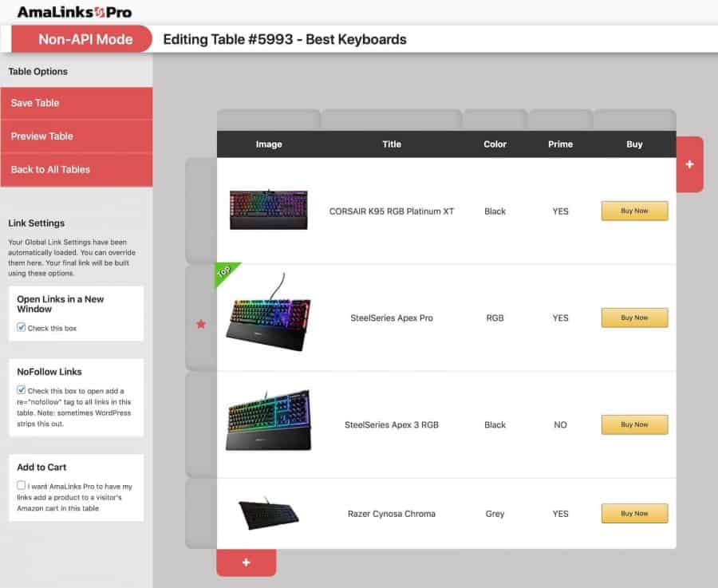Click the column handle tab above Color
Screen dimensions: 718x588
495,120
